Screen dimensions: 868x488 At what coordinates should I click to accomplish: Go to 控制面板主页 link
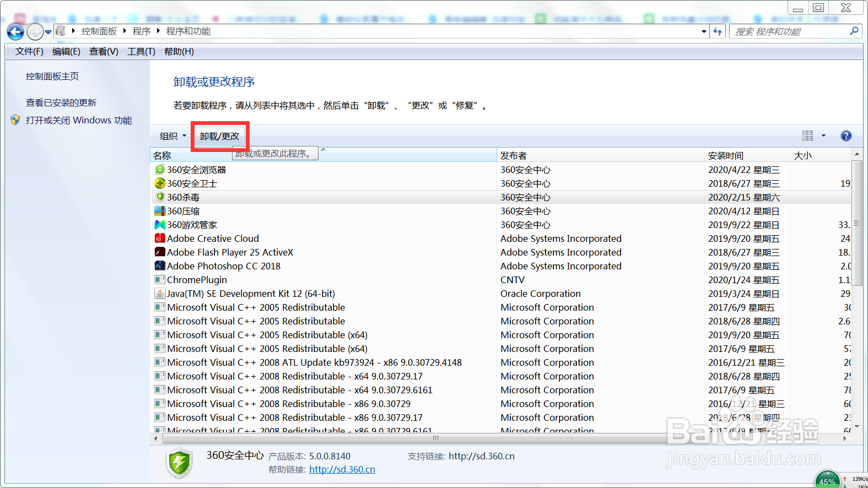(52, 76)
